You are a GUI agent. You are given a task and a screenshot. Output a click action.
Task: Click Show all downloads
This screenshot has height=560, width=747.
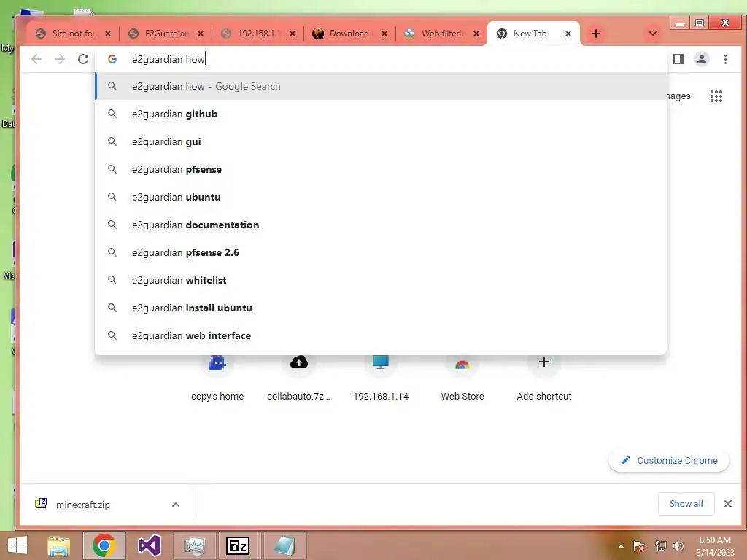(686, 504)
